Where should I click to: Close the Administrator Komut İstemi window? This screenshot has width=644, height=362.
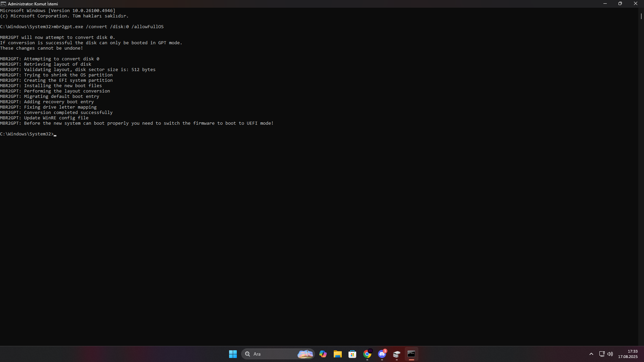pyautogui.click(x=635, y=4)
